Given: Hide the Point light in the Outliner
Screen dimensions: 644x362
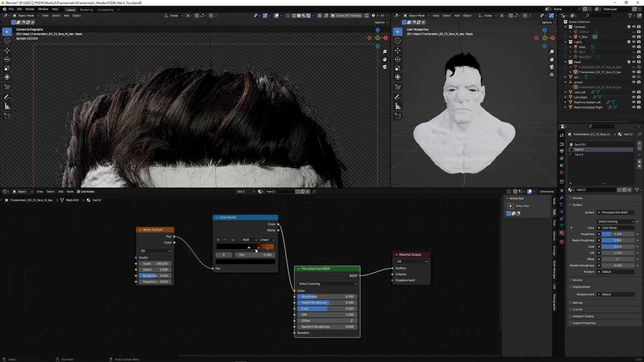Looking at the screenshot, I should [x=634, y=52].
